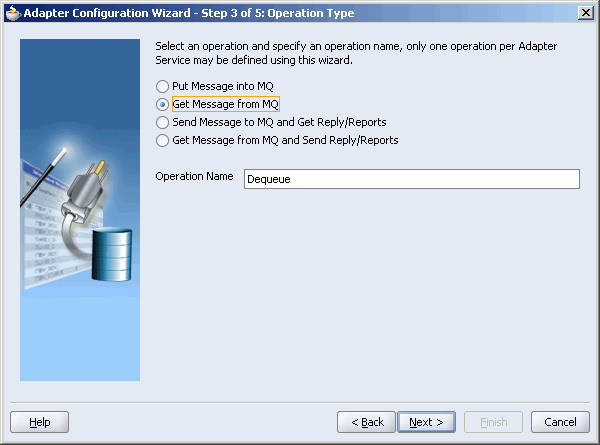Click the wizard title bar coffee cup icon

coord(13,13)
